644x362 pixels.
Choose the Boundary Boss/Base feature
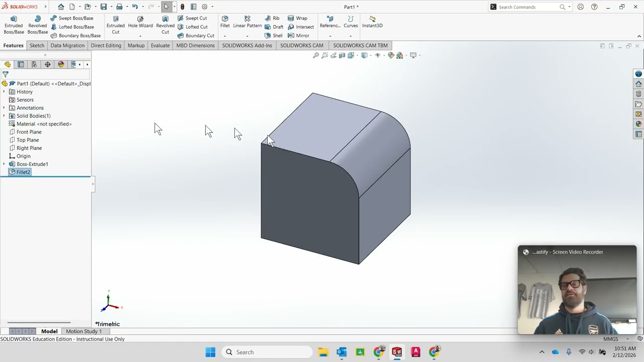point(75,36)
